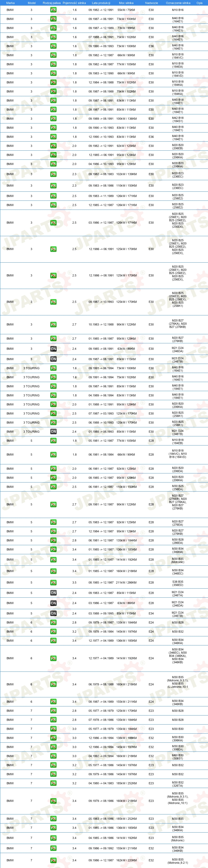Click production years '08.1985 -> 12.1987' in 3.5 row

click(101, 582)
